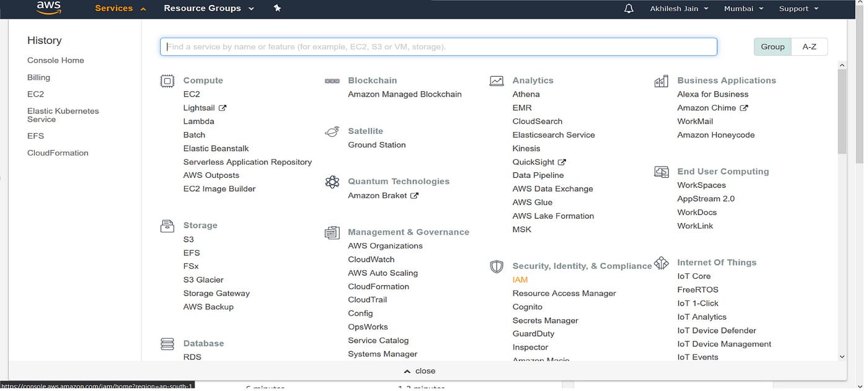This screenshot has width=868, height=391.
Task: Click the scrollbar down arrow
Action: [x=841, y=356]
